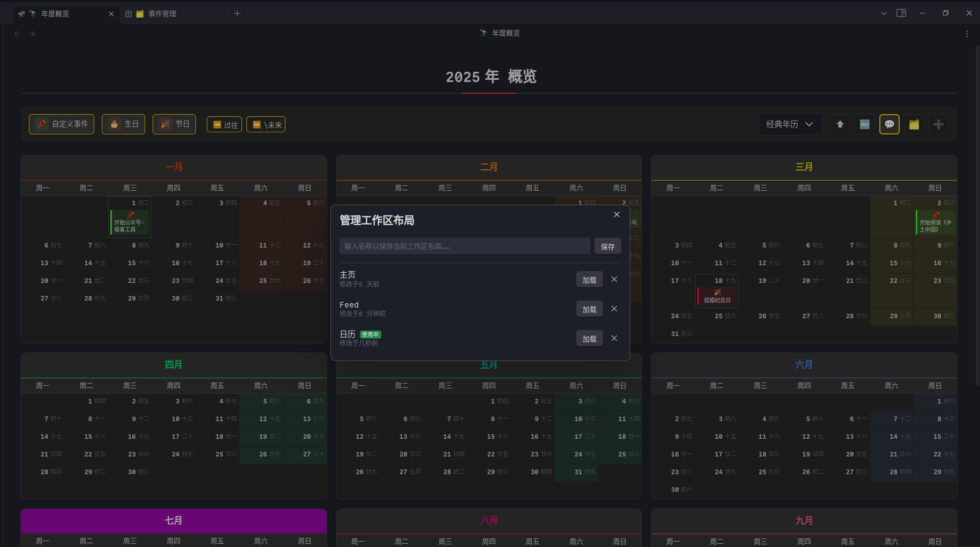Click the layout name input field
The image size is (980, 547).
464,246
